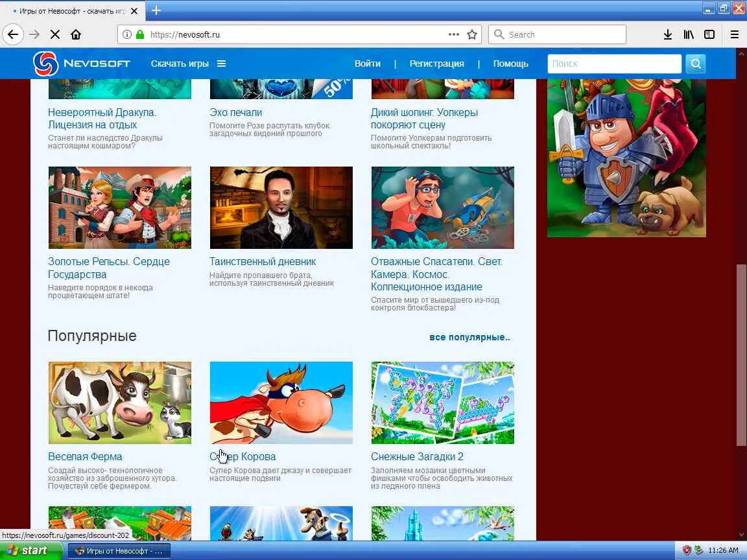Open Невероятный Дракула title link
747x560 pixels.
[102, 119]
